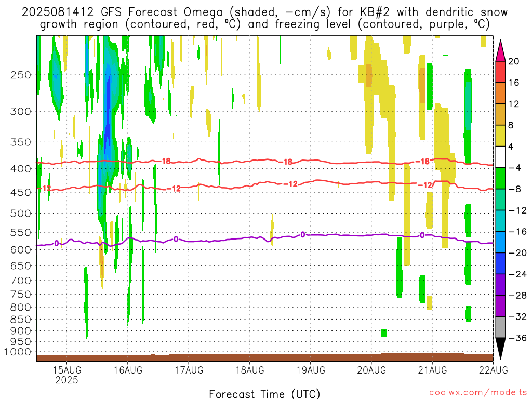Image resolution: width=532 pixels, height=399 pixels.
Task: Click the red -12 label near 19AUG
Action: coord(291,184)
